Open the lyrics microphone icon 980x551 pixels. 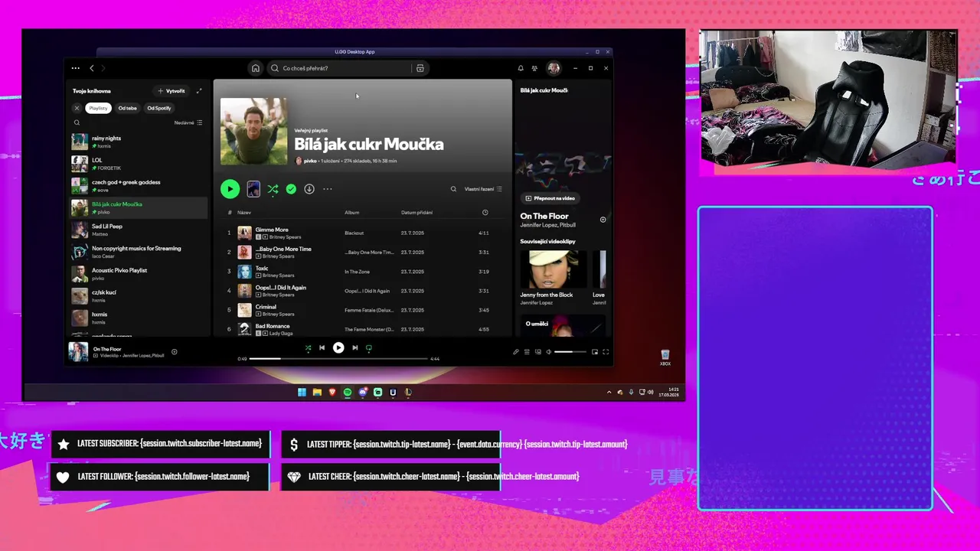coord(515,352)
